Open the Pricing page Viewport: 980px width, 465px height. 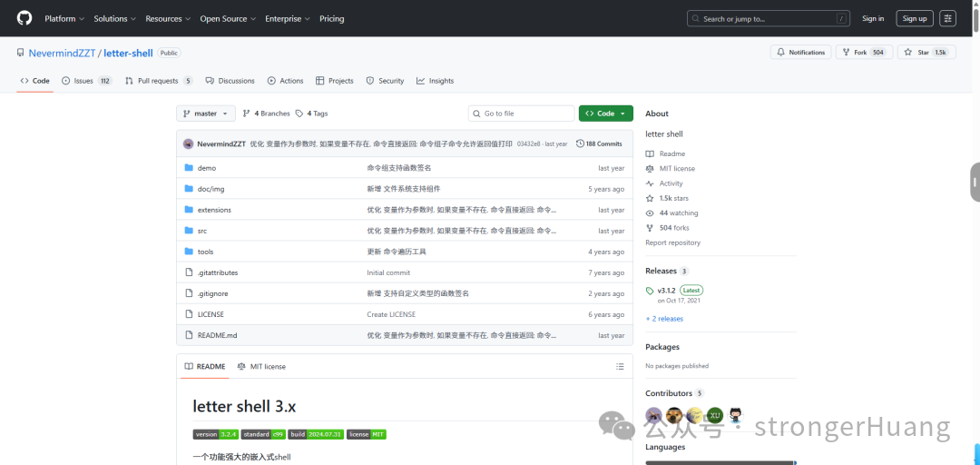[332, 19]
